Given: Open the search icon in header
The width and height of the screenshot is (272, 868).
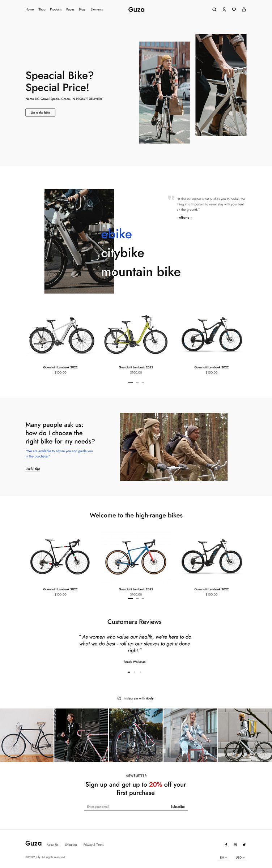Looking at the screenshot, I should 214,9.
